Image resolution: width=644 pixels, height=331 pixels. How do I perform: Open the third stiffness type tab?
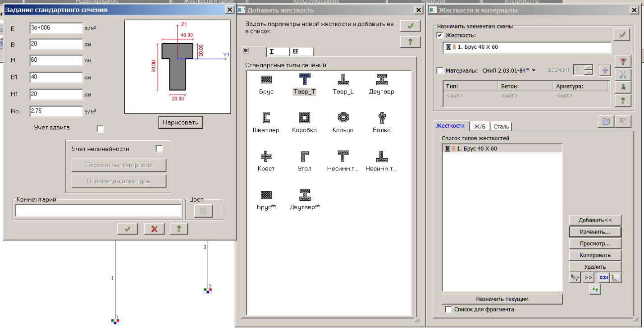301,51
